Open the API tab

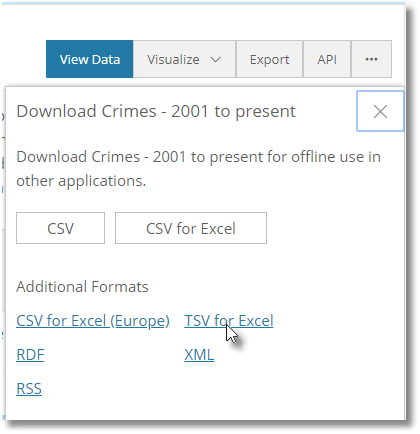coord(327,59)
